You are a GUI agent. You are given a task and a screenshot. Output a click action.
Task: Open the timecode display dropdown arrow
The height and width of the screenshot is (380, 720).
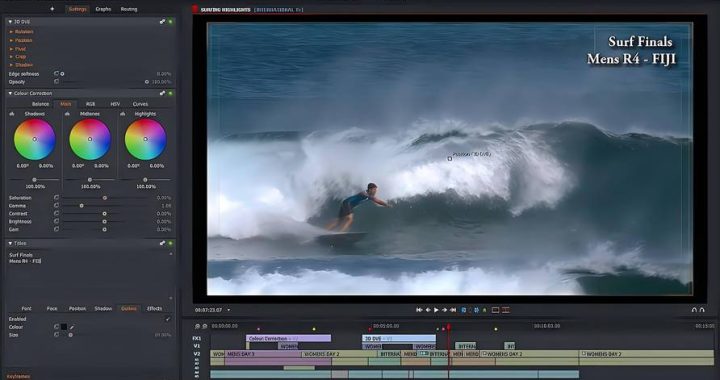tap(229, 310)
